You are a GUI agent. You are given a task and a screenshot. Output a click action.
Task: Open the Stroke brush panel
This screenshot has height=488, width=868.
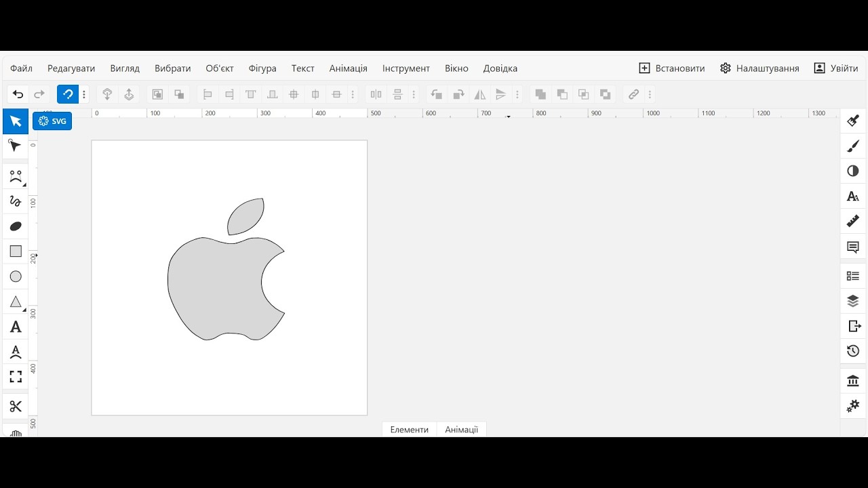(x=853, y=146)
